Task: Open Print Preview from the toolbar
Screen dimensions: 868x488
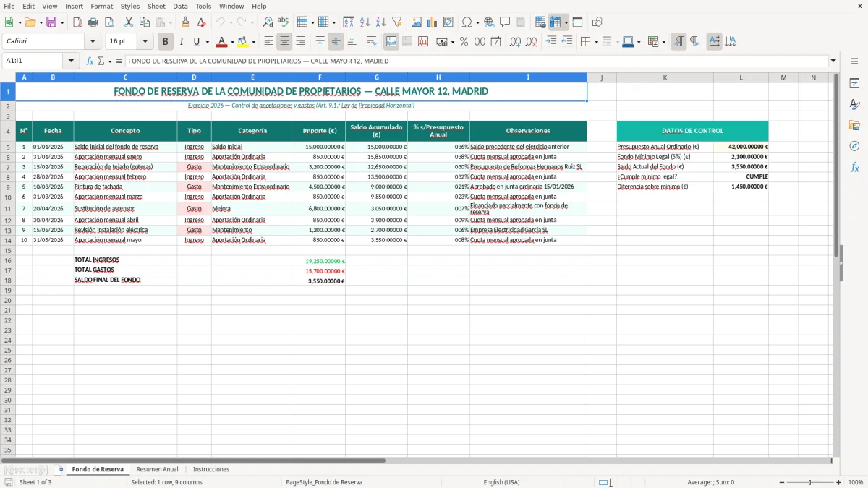Action: click(109, 22)
